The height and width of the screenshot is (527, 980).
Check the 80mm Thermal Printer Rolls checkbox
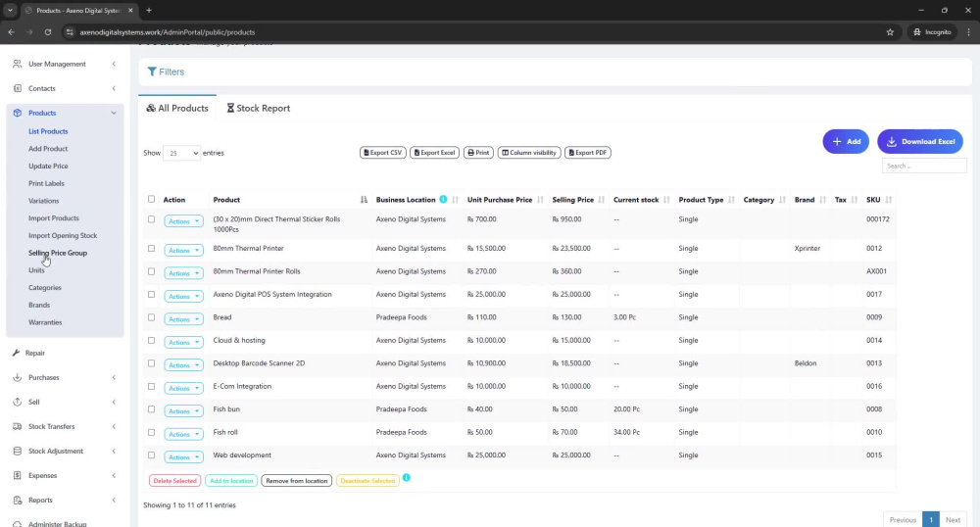click(151, 271)
